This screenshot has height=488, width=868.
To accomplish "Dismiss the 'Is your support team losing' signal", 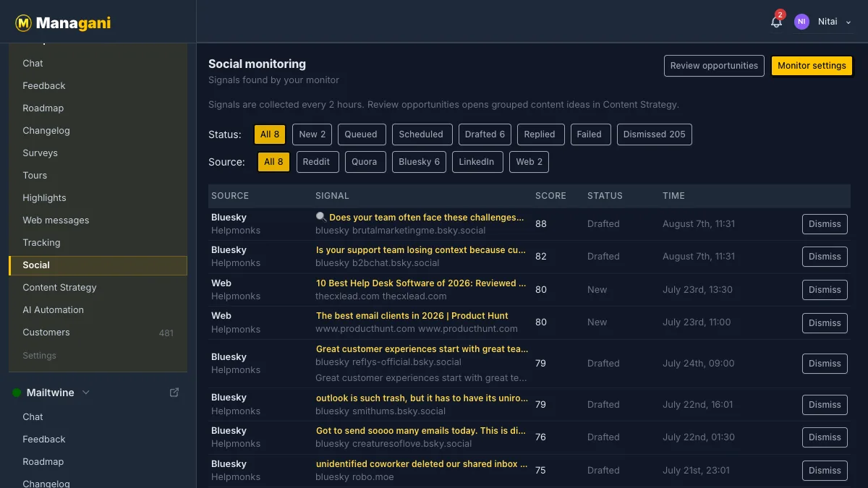I will tap(825, 257).
